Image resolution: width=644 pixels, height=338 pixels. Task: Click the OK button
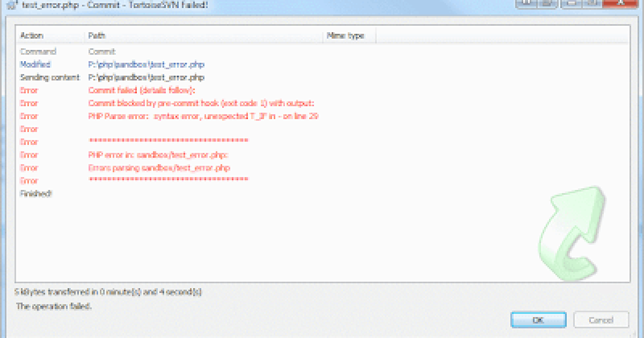coord(538,320)
